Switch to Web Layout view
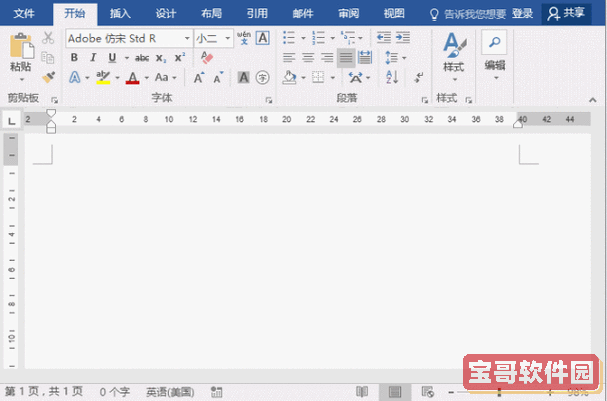Screen dimensions: 607x401 point(427,392)
